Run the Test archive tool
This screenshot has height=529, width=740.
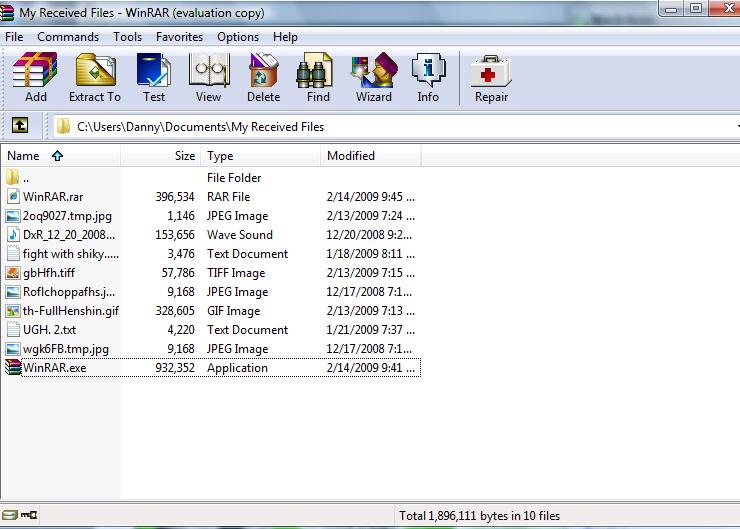[x=154, y=70]
